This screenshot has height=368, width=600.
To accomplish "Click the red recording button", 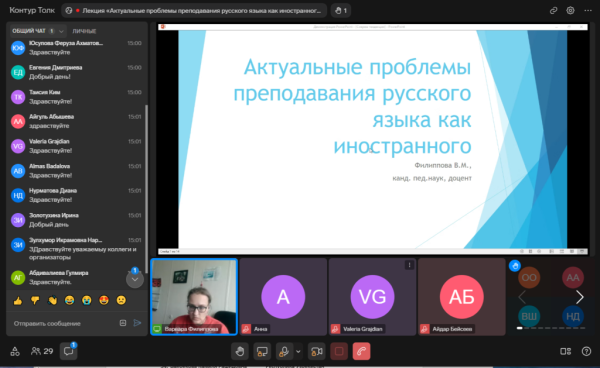I will 339,351.
